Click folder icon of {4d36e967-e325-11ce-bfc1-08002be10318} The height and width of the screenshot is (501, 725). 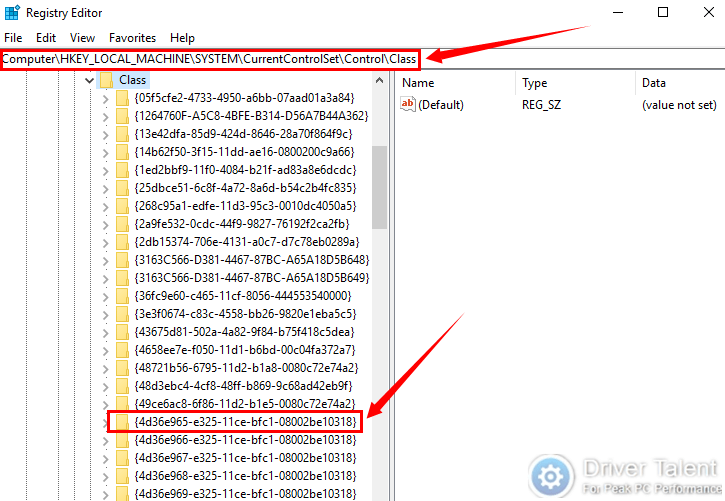point(122,458)
